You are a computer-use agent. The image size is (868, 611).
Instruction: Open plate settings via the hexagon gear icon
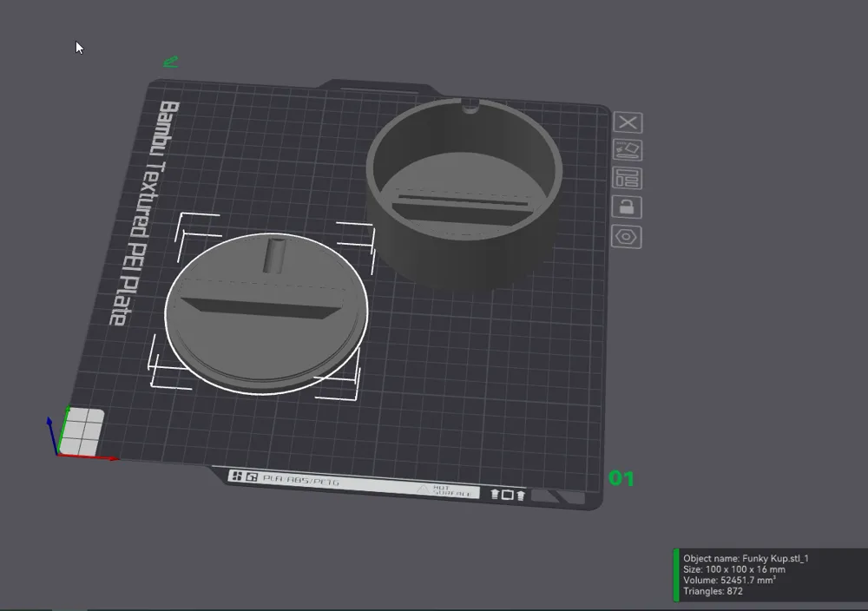pos(628,237)
